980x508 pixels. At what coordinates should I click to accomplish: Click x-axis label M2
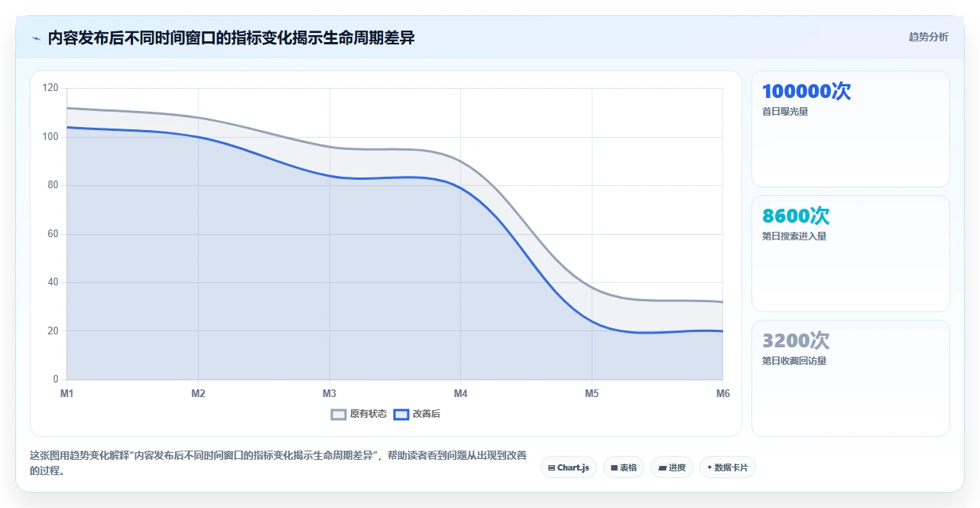198,393
